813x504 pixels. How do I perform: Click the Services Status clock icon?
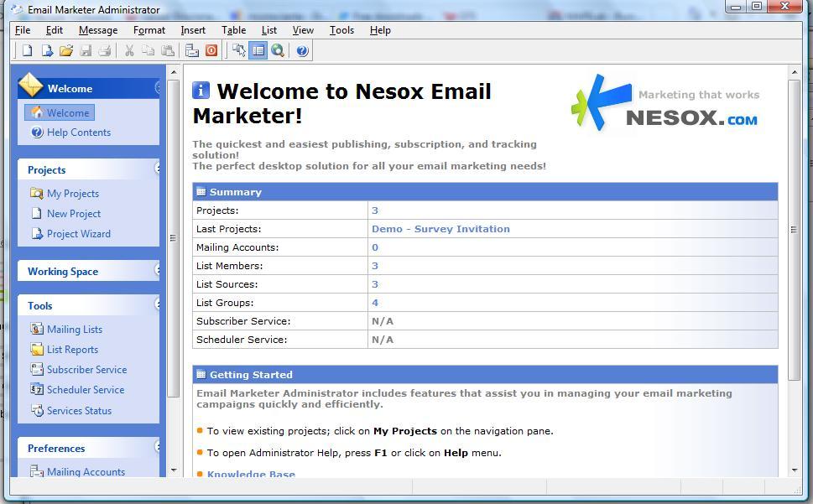click(37, 410)
